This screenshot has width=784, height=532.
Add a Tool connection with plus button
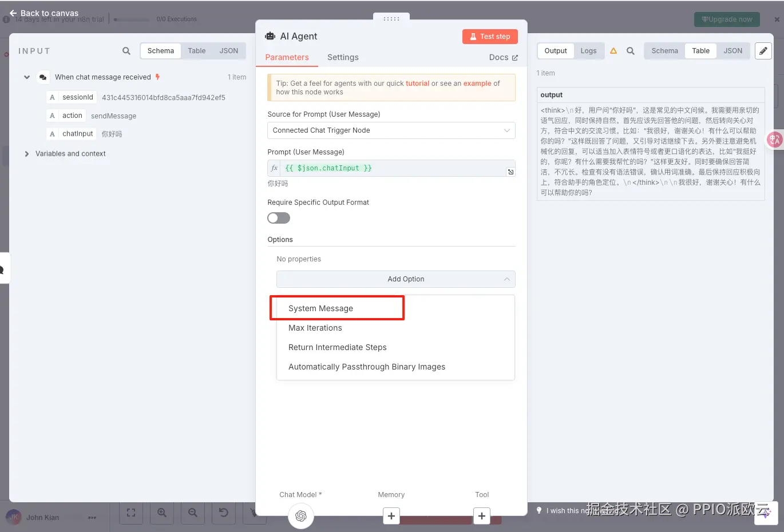point(482,516)
